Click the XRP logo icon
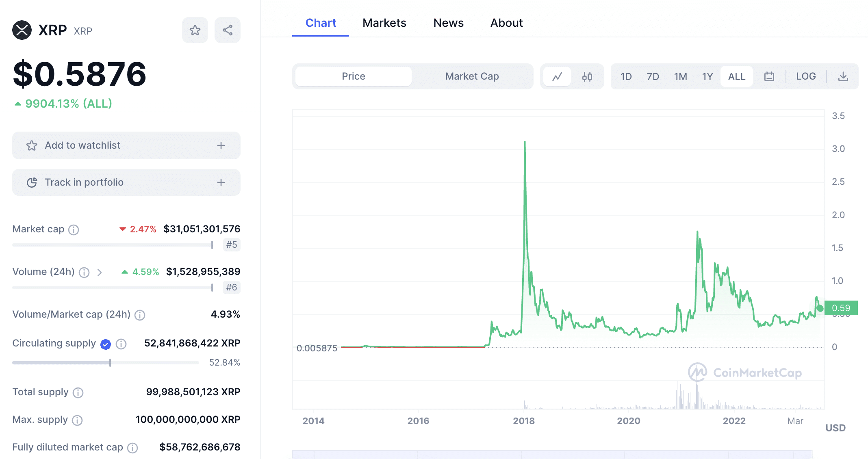 pyautogui.click(x=22, y=30)
